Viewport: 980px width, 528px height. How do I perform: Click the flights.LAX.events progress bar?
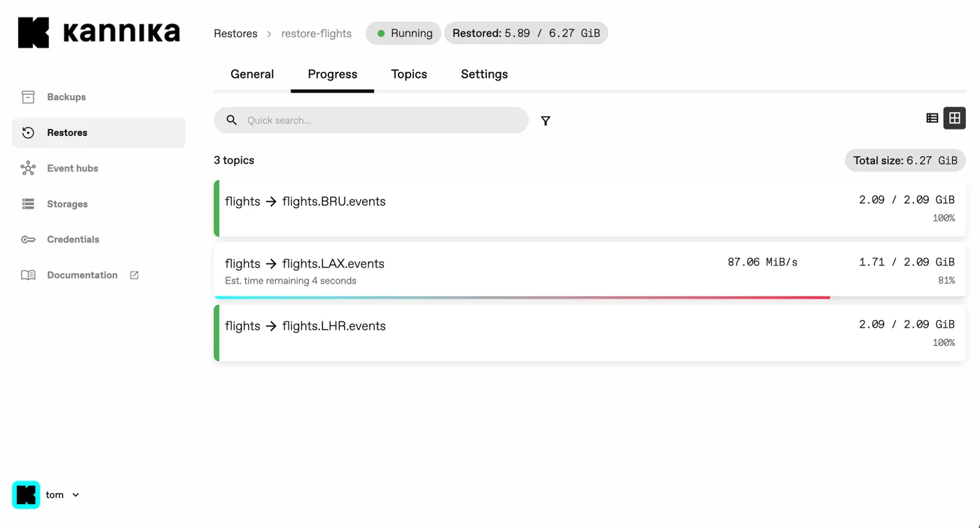(522, 298)
